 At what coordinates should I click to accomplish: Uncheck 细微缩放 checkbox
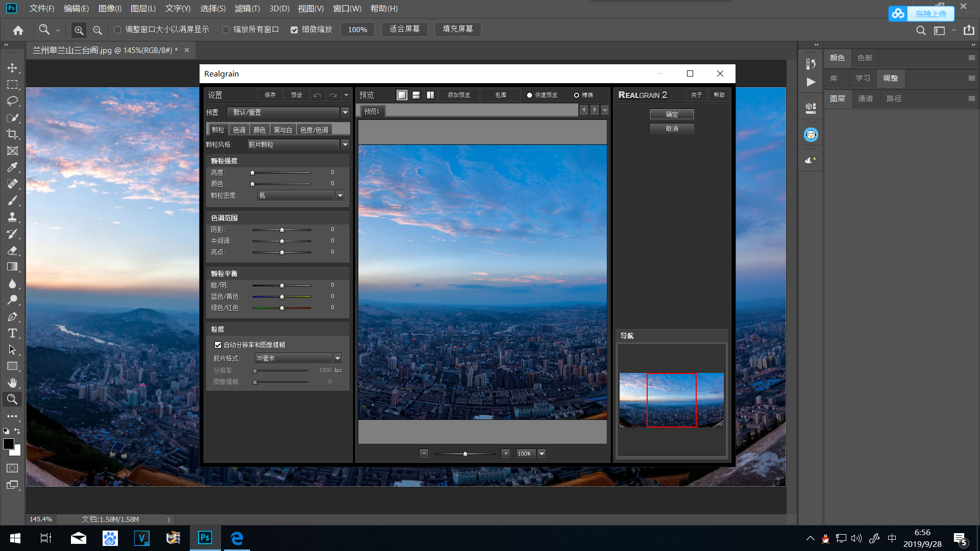294,30
